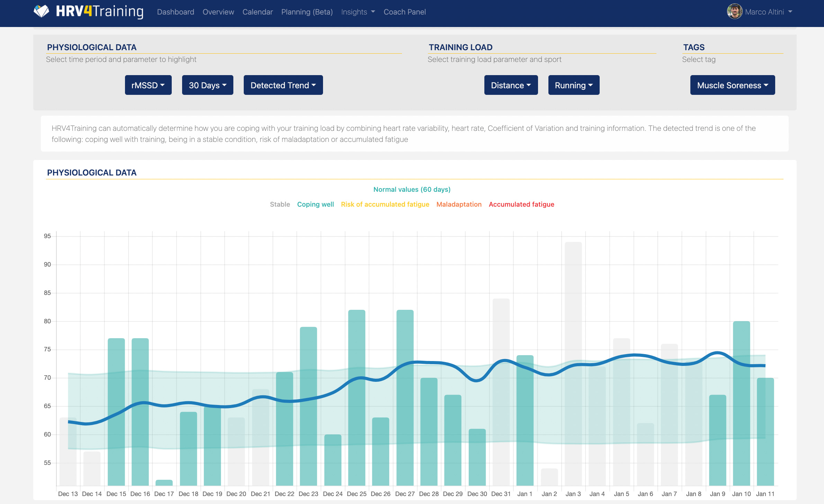Toggle the Accumulated fatigue legend entry
Image resolution: width=824 pixels, height=504 pixels.
coord(521,204)
